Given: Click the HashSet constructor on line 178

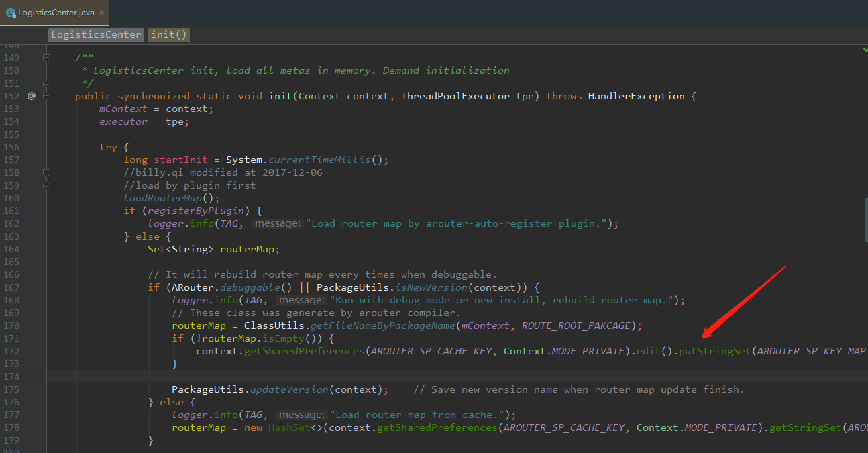Looking at the screenshot, I should 289,427.
